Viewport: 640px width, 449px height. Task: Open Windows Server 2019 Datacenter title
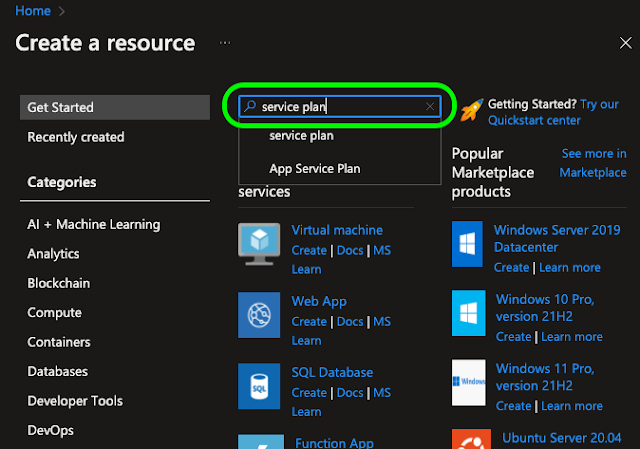click(557, 239)
